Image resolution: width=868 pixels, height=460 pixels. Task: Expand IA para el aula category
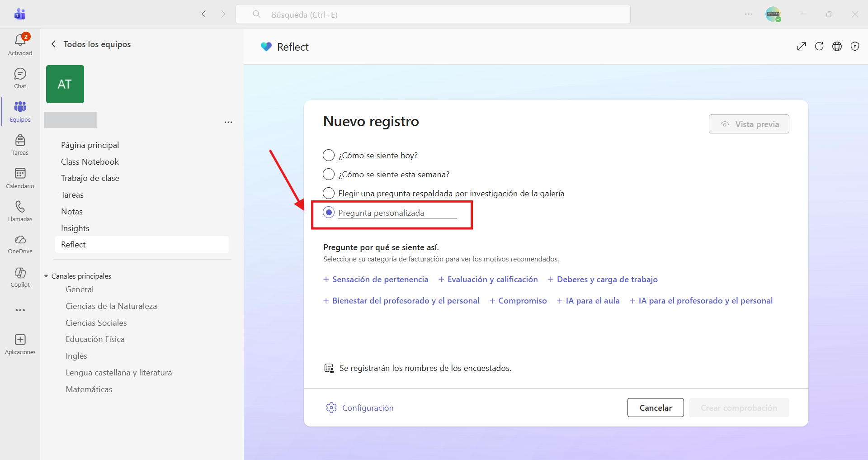tap(588, 301)
